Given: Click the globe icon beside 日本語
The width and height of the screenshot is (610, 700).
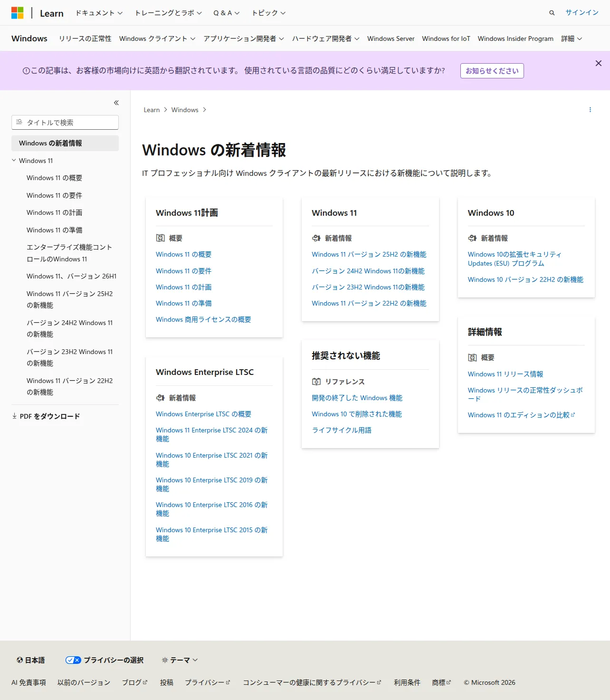Looking at the screenshot, I should click(x=19, y=660).
